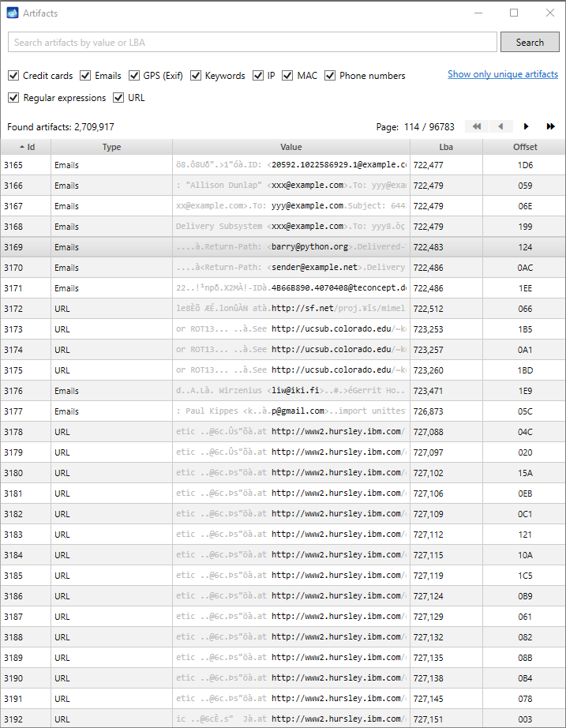Click Type cell URL in row 3172
Image resolution: width=566 pixels, height=728 pixels.
coord(111,308)
